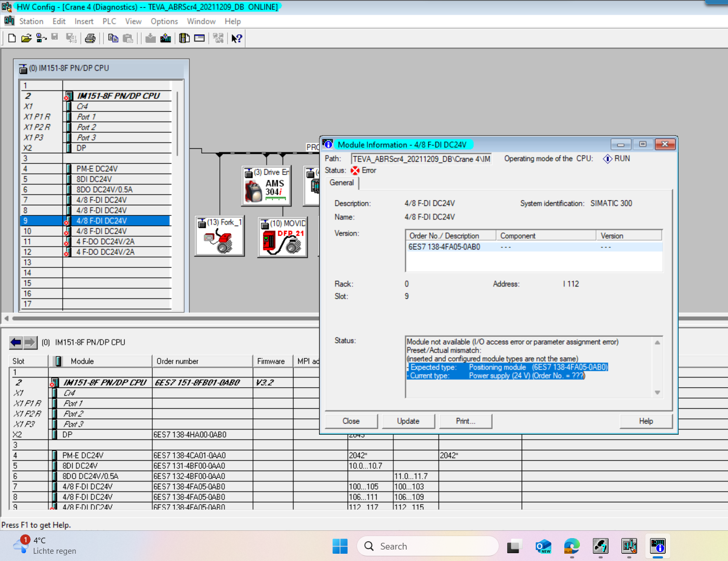This screenshot has height=561, width=728.
Task: Open the hardware Catalog toolbar icon
Action: pyautogui.click(x=184, y=38)
